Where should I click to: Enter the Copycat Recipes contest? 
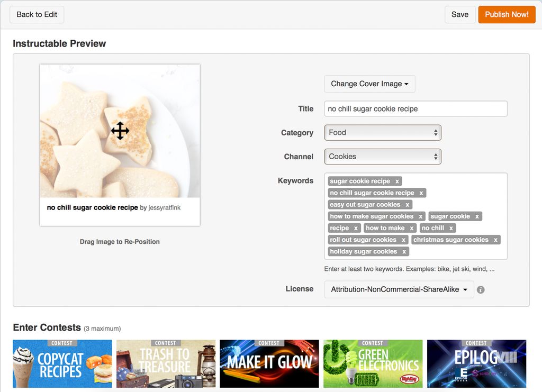62,363
